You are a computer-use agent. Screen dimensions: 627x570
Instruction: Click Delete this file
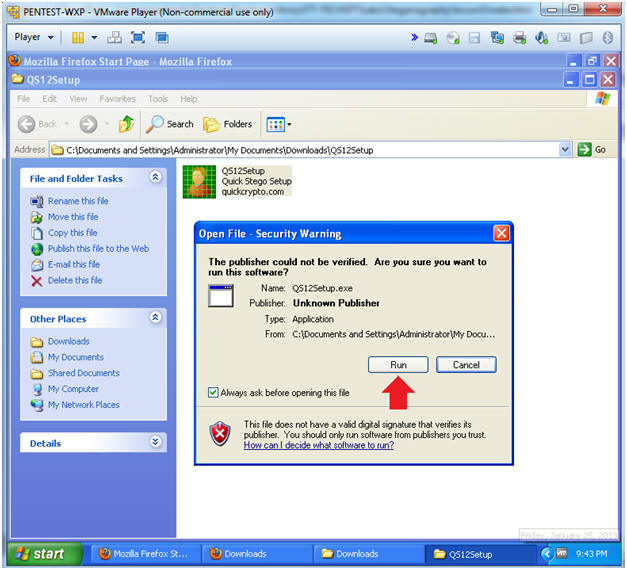point(75,280)
